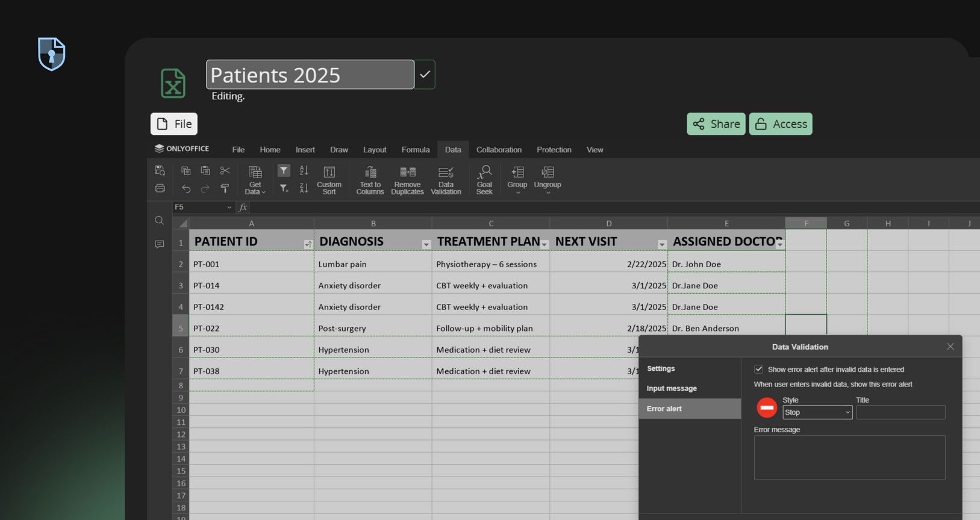Screen dimensions: 980x520
Task: Click the Text to Columns icon
Action: tap(370, 179)
